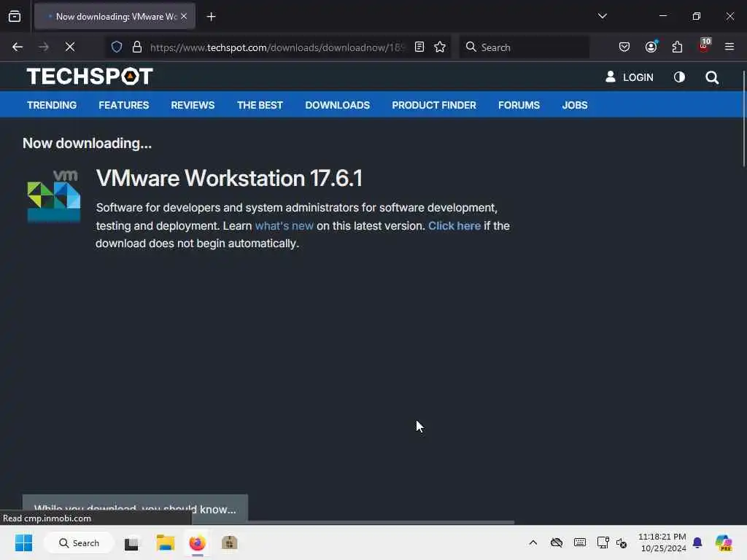Click the "Click here" download link
747x560 pixels.
point(454,226)
